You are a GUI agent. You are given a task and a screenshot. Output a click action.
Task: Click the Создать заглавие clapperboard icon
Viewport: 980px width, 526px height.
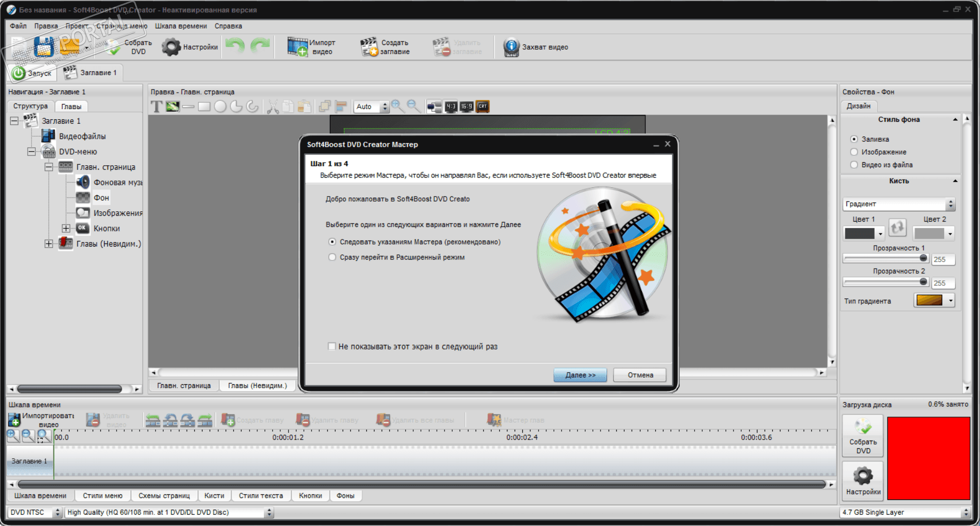coord(369,47)
